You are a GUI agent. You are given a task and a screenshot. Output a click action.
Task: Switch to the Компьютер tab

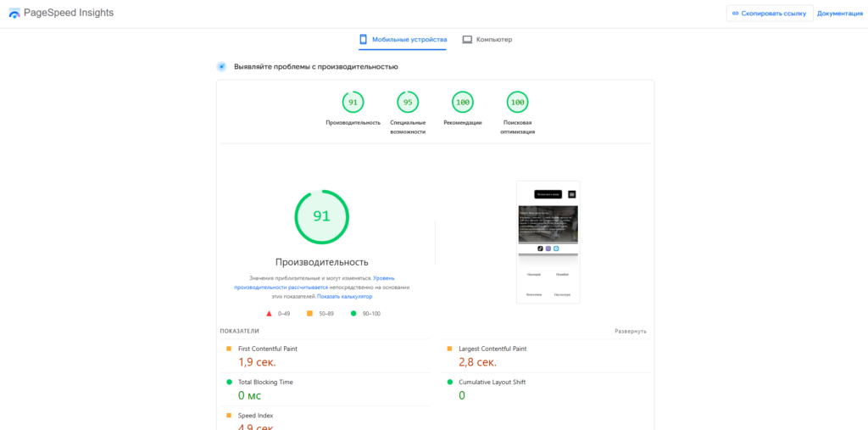[x=487, y=39]
